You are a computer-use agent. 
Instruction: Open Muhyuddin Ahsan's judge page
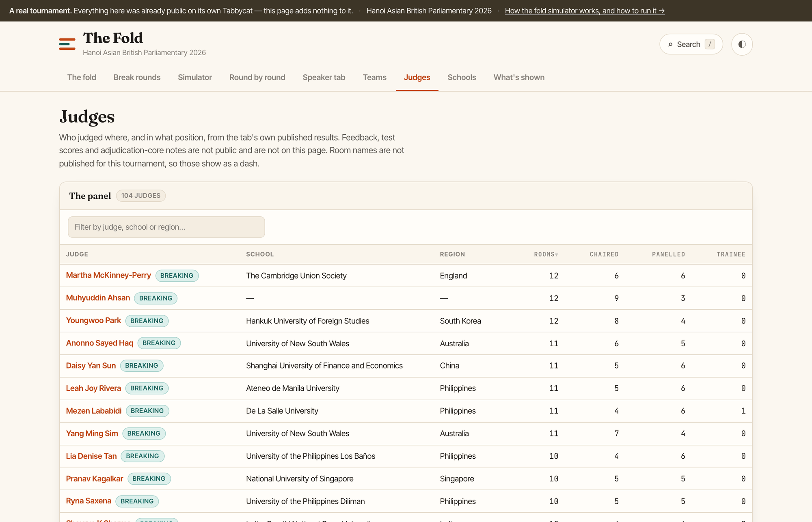pyautogui.click(x=98, y=298)
